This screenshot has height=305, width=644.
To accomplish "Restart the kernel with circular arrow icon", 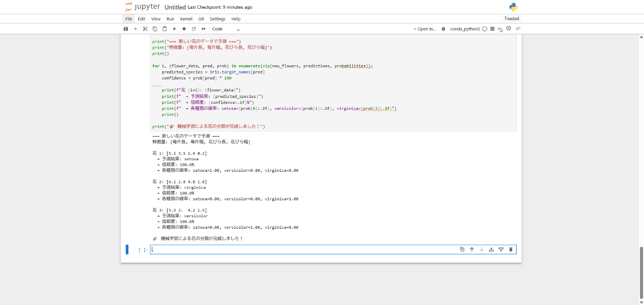I will click(194, 29).
